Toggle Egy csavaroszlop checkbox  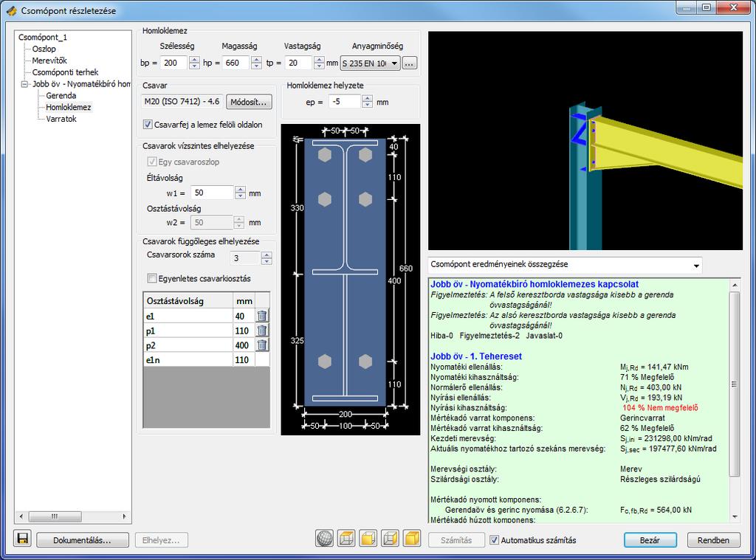tap(151, 162)
